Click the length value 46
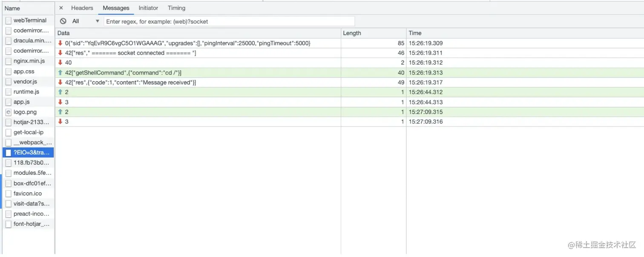Viewport: 644px width, 257px height. pyautogui.click(x=401, y=53)
